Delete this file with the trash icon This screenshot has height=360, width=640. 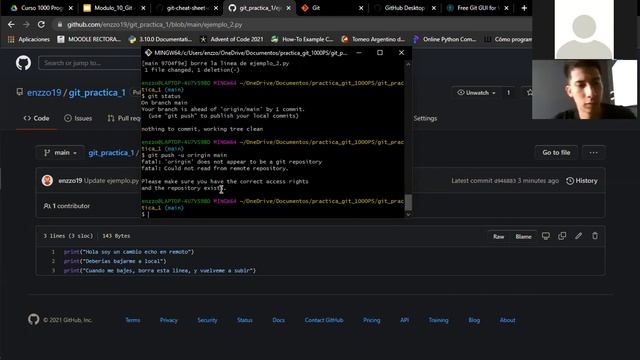coord(595,236)
